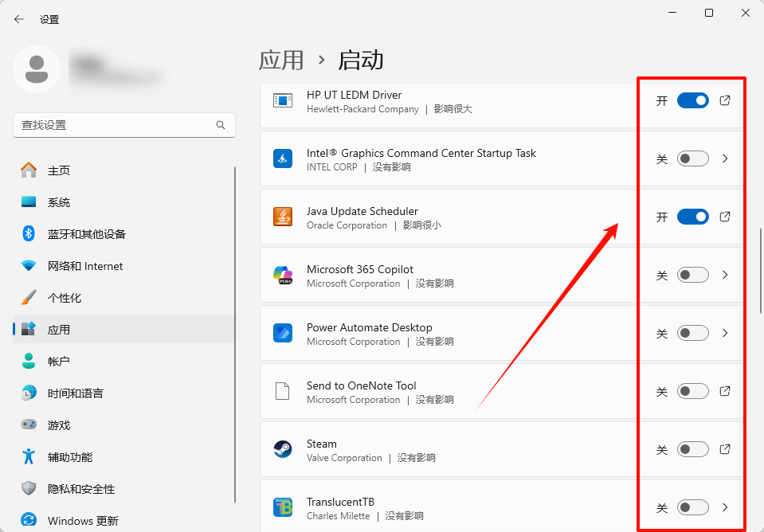This screenshot has height=532, width=764.
Task: Click the Windows 更新 sync icon
Action: pyautogui.click(x=29, y=521)
